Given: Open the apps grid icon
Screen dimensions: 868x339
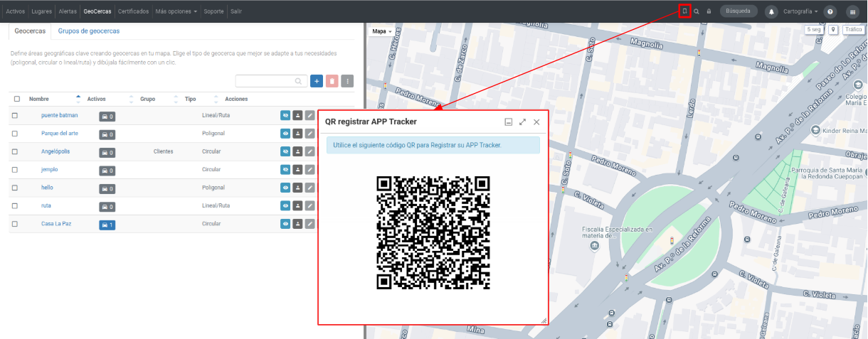Looking at the screenshot, I should (x=852, y=11).
